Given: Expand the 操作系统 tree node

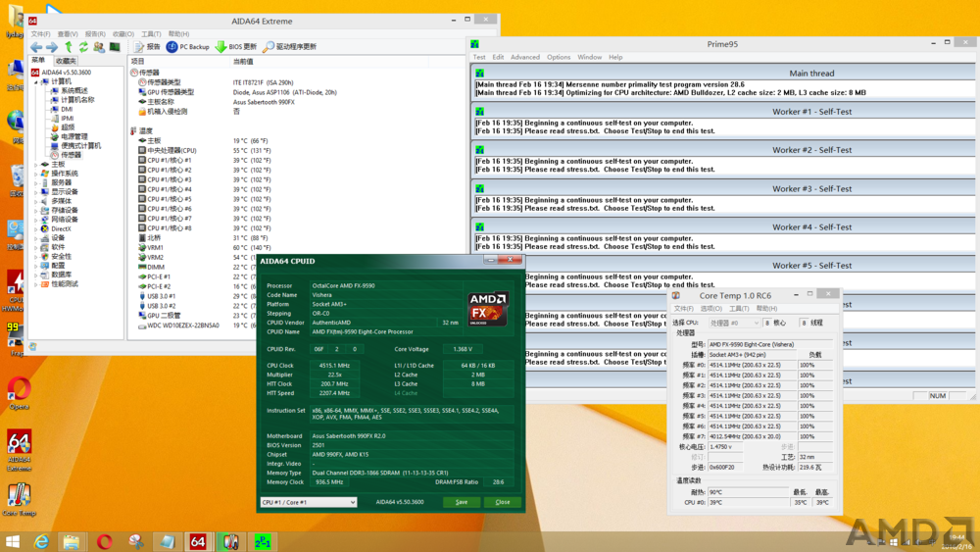Looking at the screenshot, I should (x=35, y=174).
